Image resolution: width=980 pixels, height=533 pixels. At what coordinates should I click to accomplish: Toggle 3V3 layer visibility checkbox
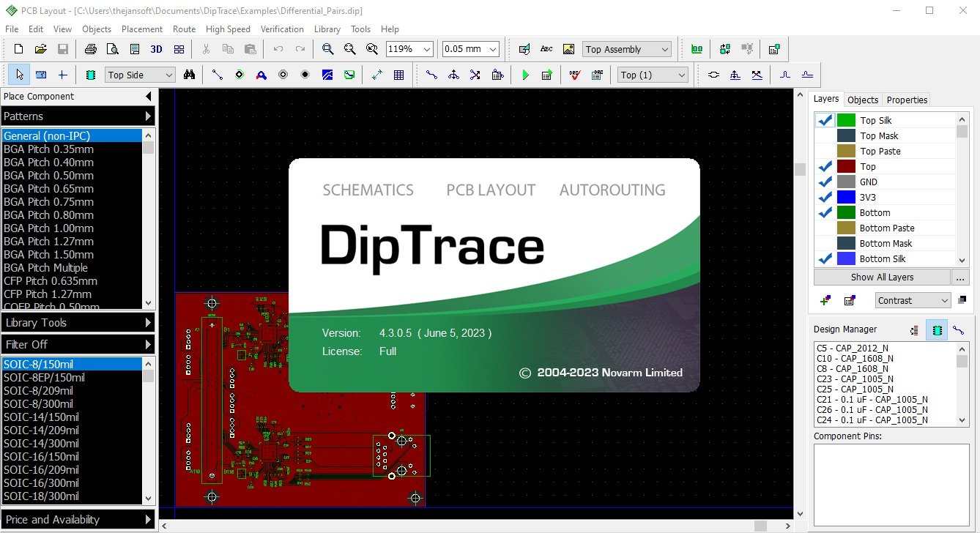click(825, 197)
